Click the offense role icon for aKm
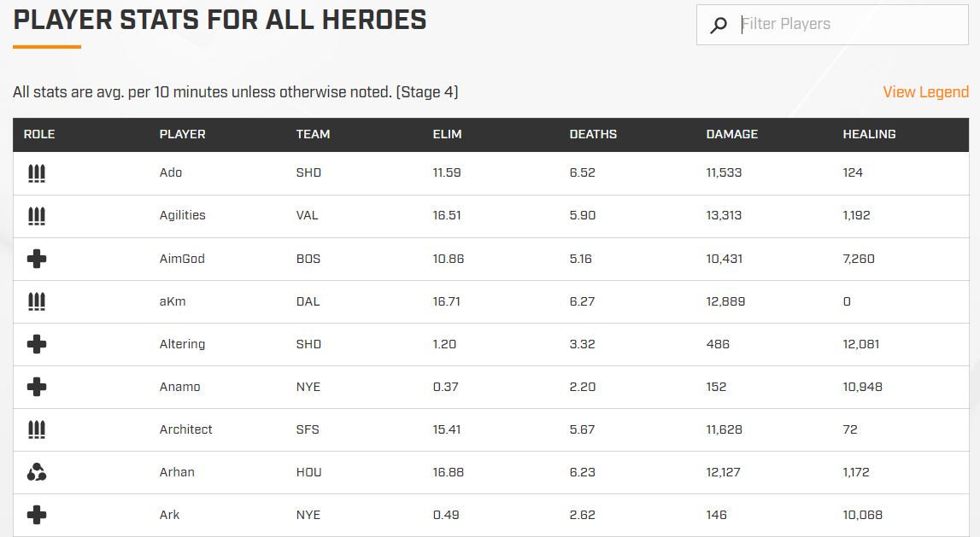 click(37, 301)
